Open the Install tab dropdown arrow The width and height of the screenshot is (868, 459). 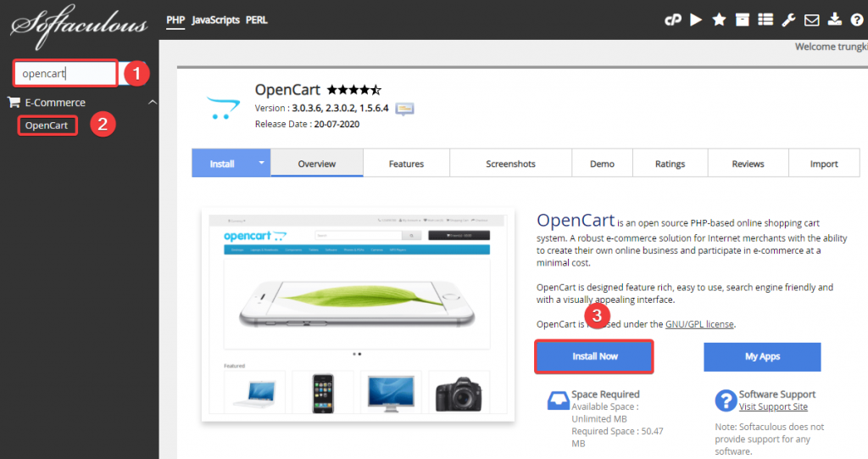click(x=261, y=163)
